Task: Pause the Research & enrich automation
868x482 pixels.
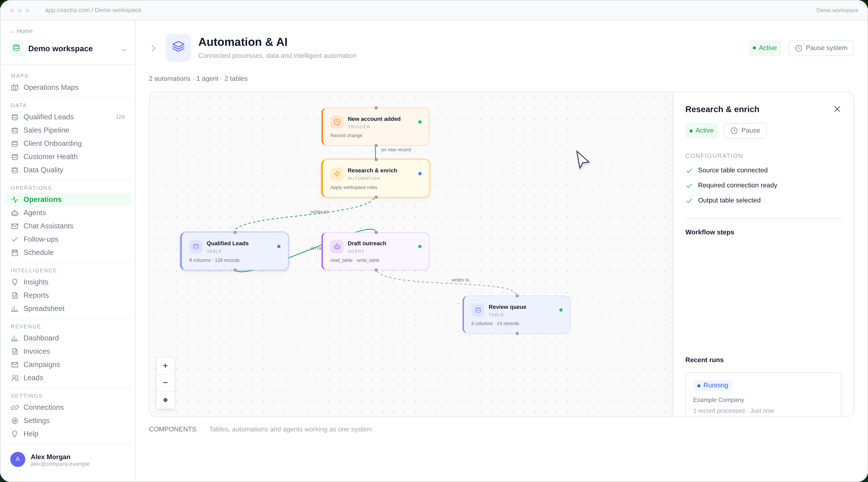Action: tap(745, 131)
